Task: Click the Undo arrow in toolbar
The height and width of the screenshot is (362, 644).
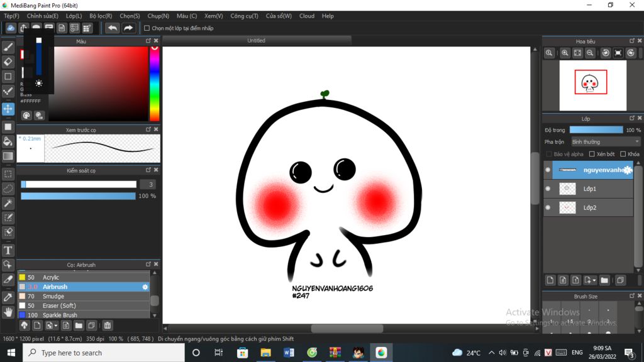Action: tap(112, 28)
